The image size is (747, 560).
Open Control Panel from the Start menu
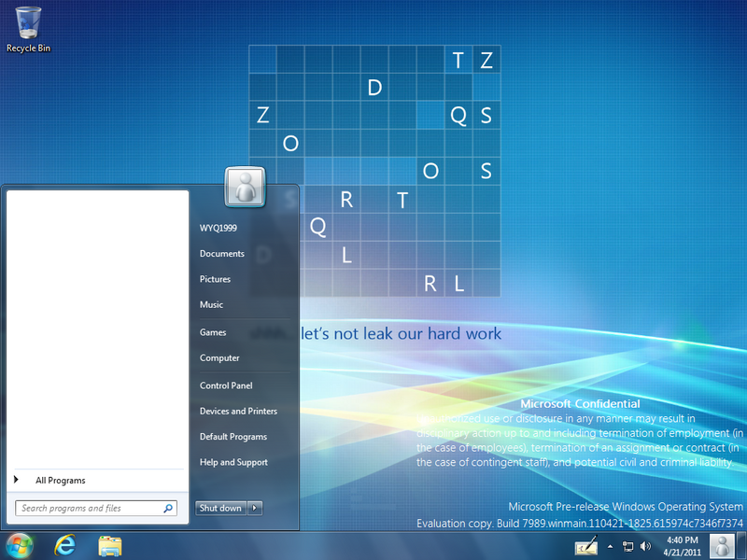(226, 385)
